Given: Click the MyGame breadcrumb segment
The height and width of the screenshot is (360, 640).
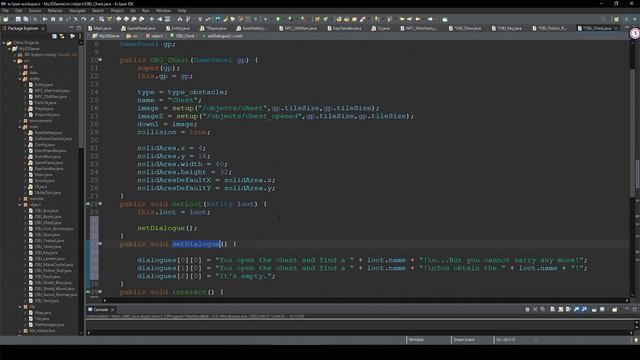Looking at the screenshot, I should click(x=107, y=36).
